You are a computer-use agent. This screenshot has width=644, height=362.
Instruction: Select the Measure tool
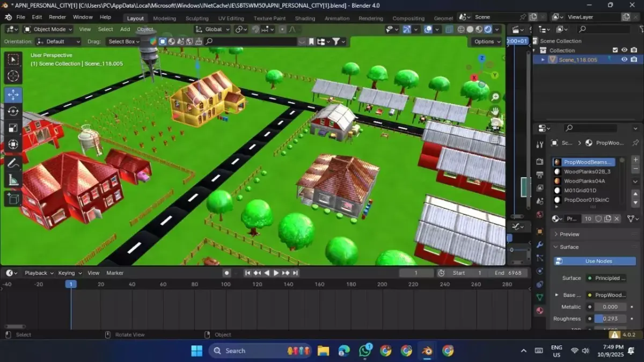tap(13, 180)
